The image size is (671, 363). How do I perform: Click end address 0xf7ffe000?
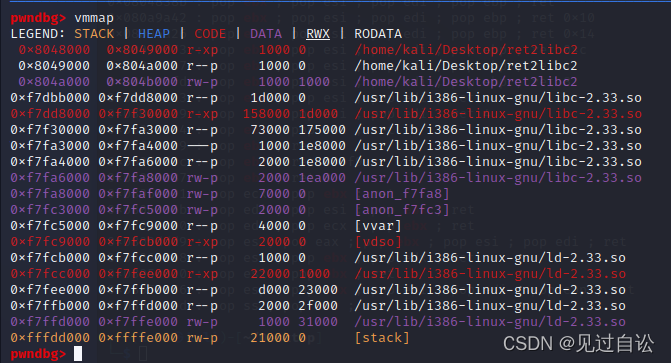pyautogui.click(x=138, y=322)
